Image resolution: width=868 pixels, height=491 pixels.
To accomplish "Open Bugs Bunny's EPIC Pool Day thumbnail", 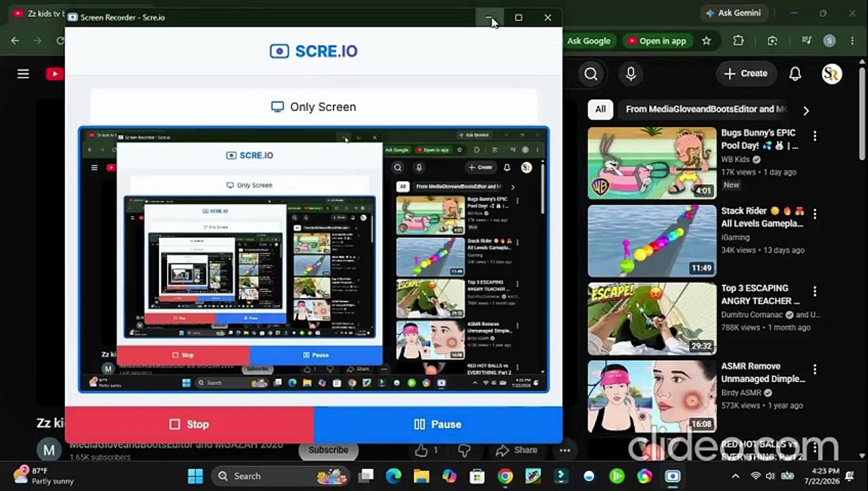I will pos(652,163).
